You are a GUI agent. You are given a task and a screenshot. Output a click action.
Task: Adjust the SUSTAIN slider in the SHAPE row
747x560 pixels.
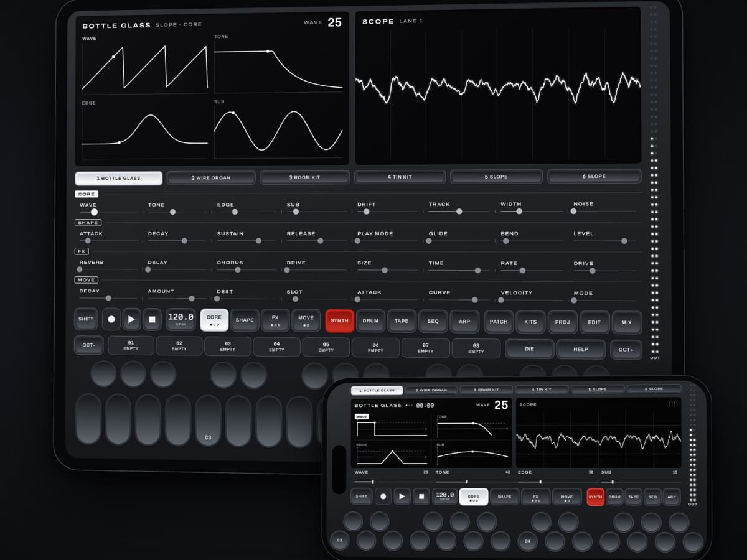[x=246, y=241]
